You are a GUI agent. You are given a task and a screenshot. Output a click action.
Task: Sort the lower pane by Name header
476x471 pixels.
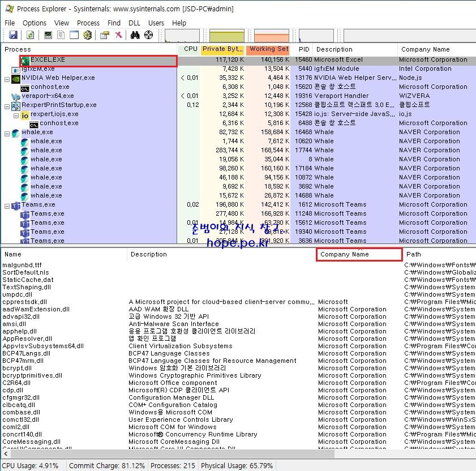(64, 255)
